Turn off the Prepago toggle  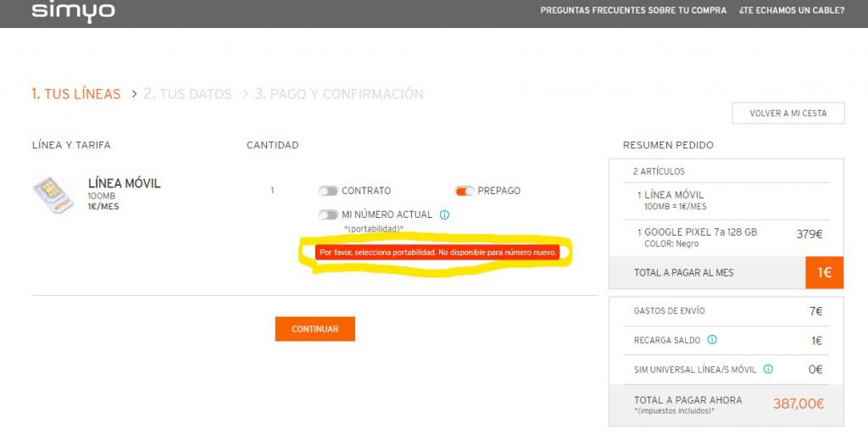465,191
